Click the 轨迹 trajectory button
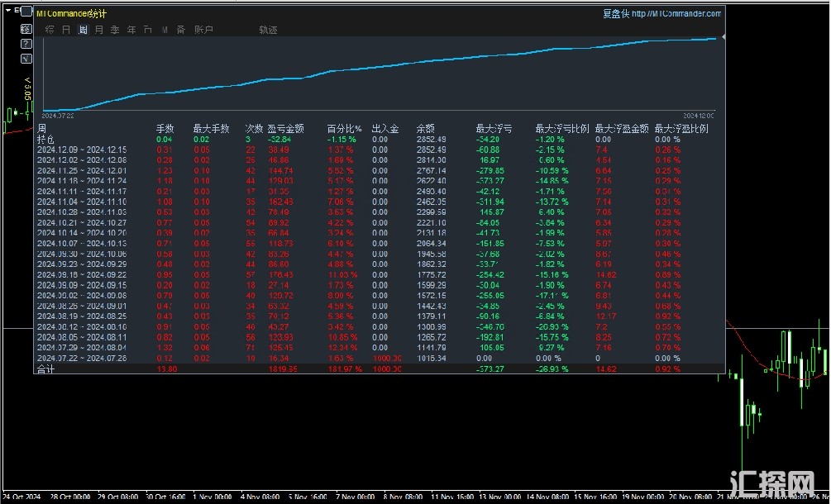This screenshot has width=831, height=504. (x=268, y=30)
